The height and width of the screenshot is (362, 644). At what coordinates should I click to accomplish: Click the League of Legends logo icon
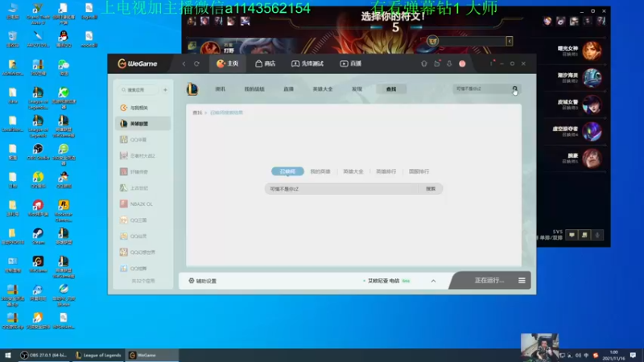(192, 88)
